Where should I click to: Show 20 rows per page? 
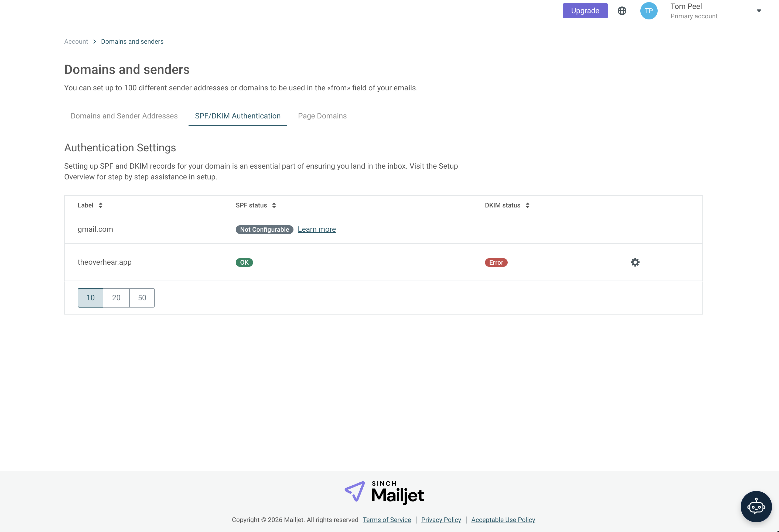point(116,298)
